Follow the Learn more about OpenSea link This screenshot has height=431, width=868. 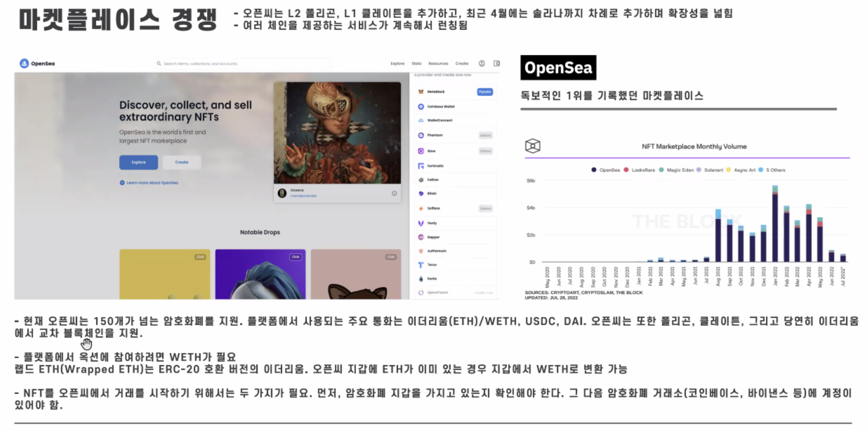pos(152,183)
